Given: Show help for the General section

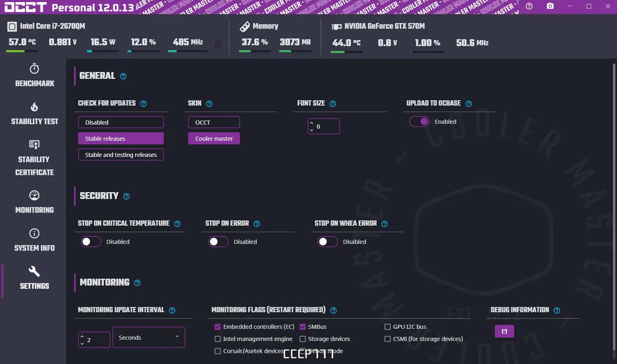Looking at the screenshot, I should point(123,76).
